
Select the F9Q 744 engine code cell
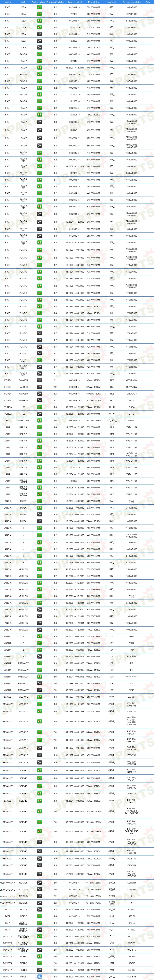pos(132,865)
